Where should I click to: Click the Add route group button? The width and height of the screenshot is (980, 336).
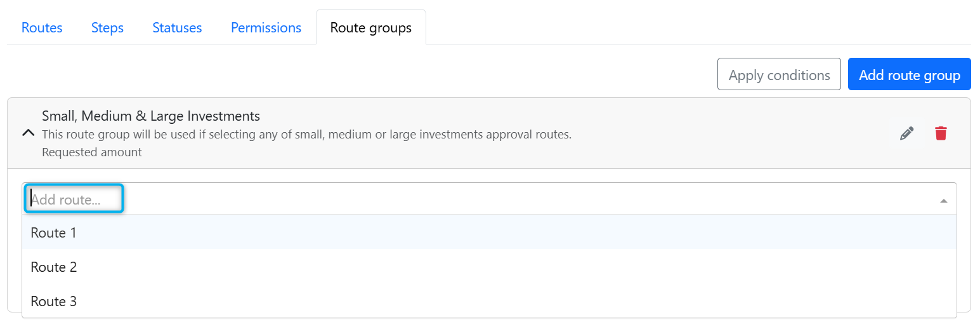pos(909,74)
